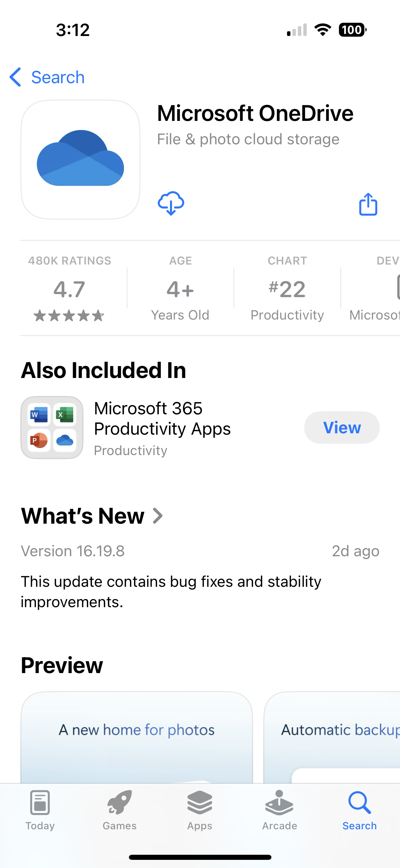
Task: Tap the cloud download icon to re-download OneDrive
Action: pyautogui.click(x=171, y=203)
